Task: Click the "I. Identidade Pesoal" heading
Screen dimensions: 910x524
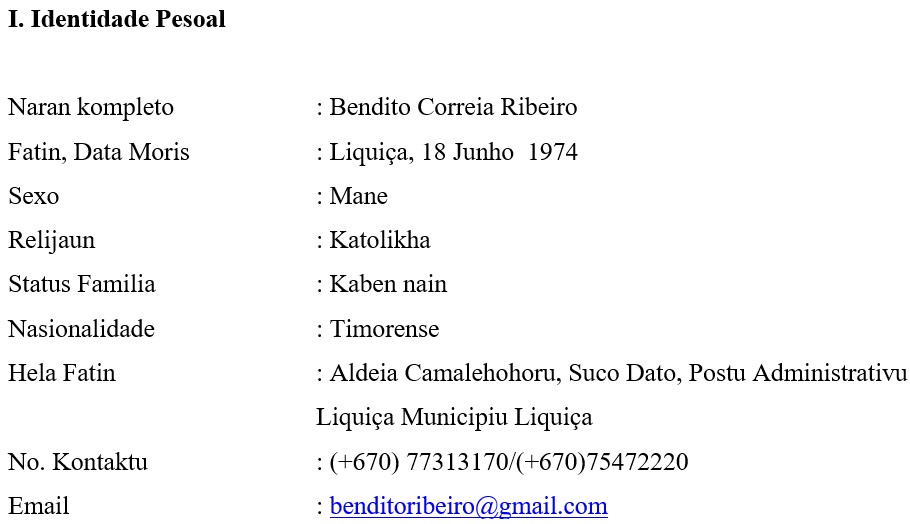Action: [x=117, y=20]
